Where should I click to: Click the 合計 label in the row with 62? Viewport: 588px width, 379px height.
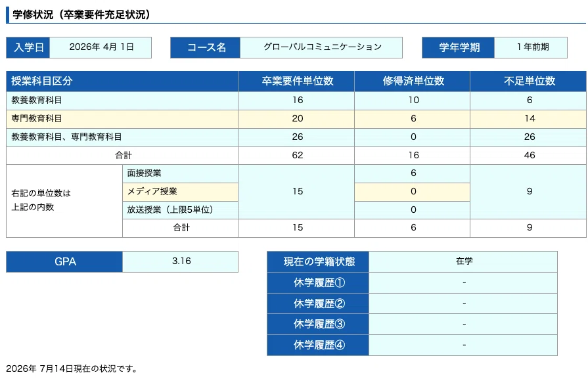point(122,156)
